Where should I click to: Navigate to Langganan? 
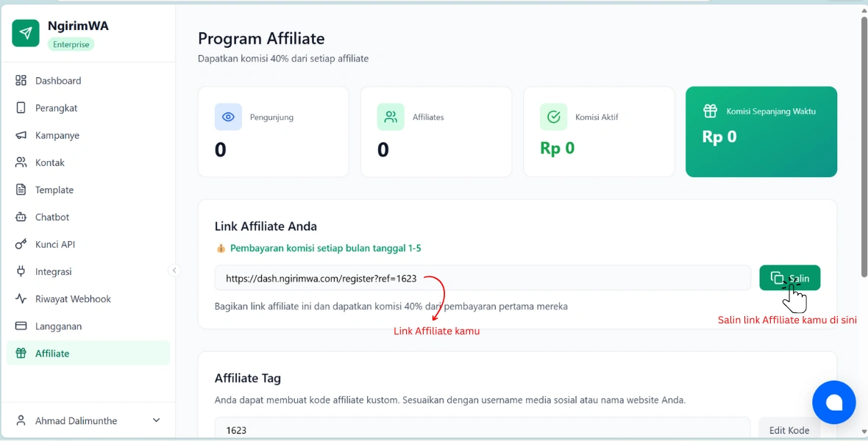(58, 326)
